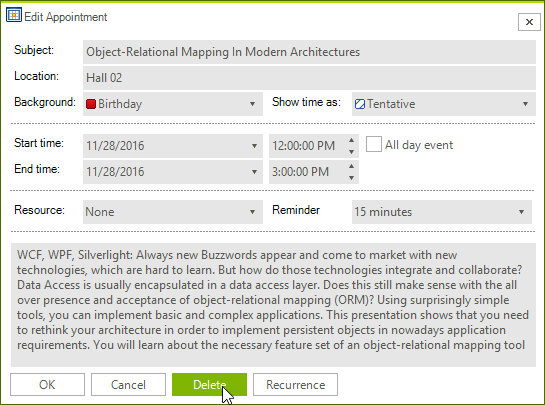Open the Recurrence settings
The height and width of the screenshot is (405, 545).
pyautogui.click(x=295, y=384)
